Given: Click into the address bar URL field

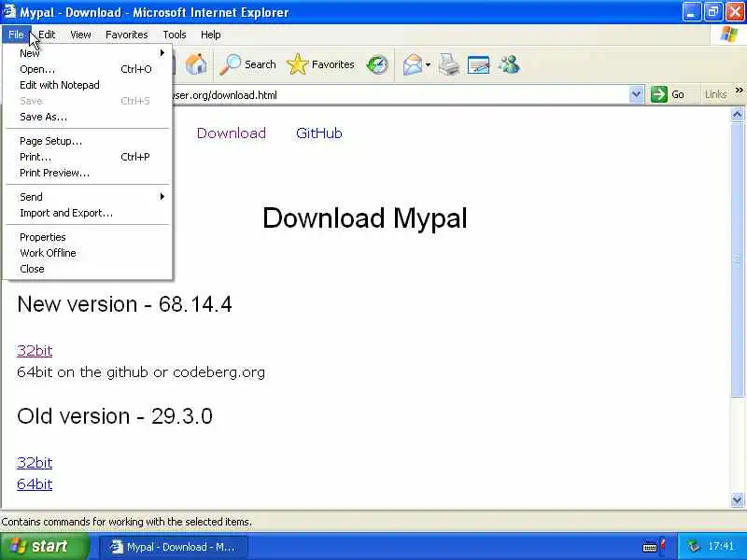Looking at the screenshot, I should pos(401,95).
